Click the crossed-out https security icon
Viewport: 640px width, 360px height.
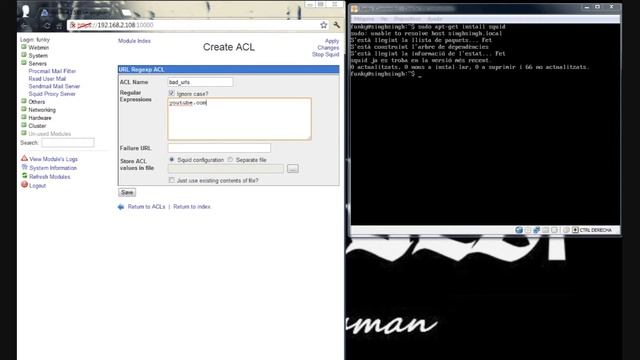73,25
